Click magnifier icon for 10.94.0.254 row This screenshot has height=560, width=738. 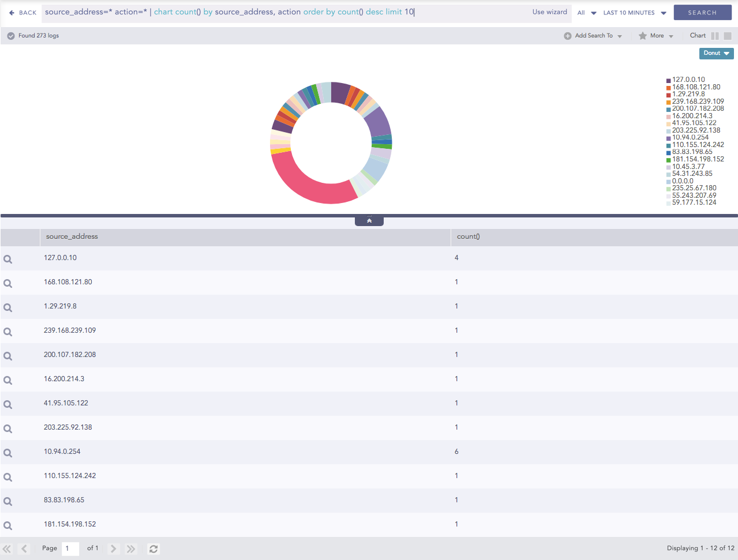tap(8, 453)
